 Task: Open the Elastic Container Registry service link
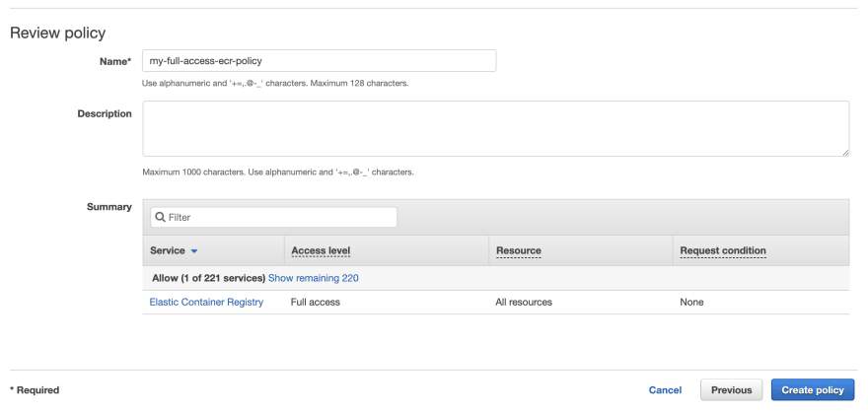pyautogui.click(x=206, y=303)
